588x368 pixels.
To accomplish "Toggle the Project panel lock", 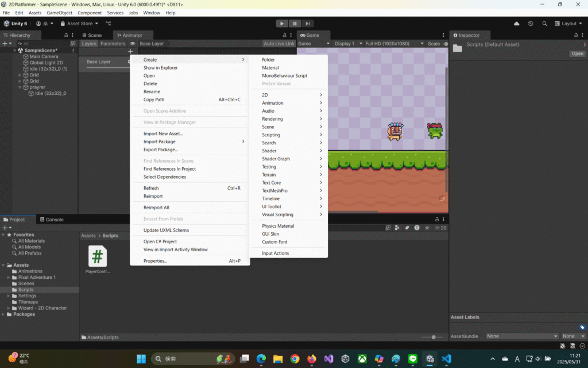I will tap(436, 219).
